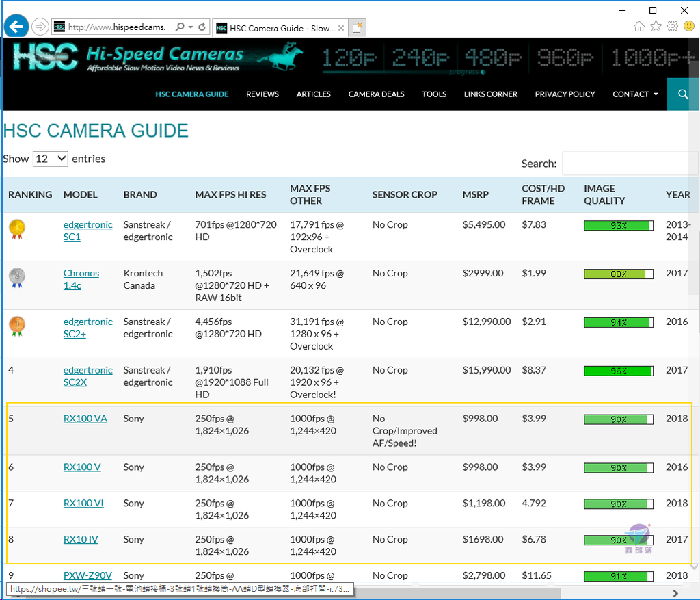Open the site search magnifier button

[x=683, y=94]
